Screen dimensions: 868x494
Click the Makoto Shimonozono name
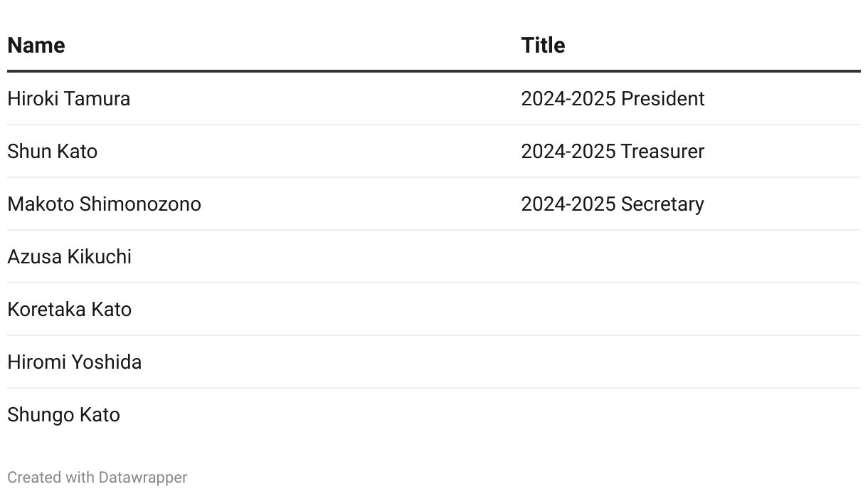click(104, 204)
